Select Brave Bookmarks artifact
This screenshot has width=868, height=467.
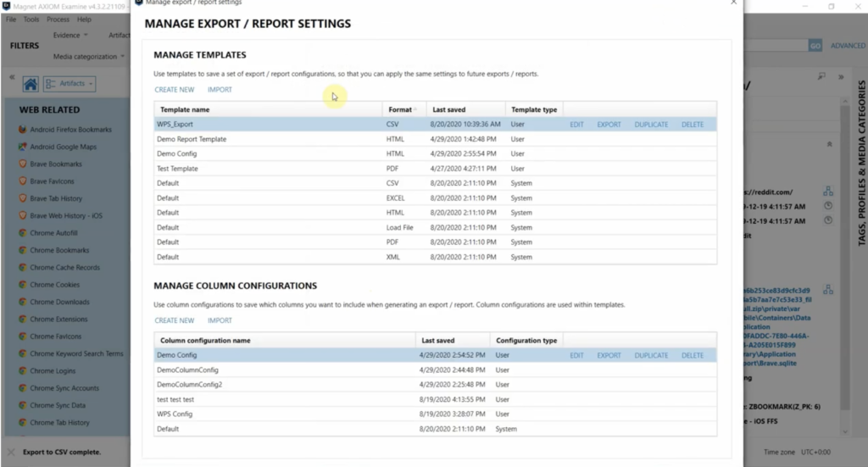tap(56, 164)
